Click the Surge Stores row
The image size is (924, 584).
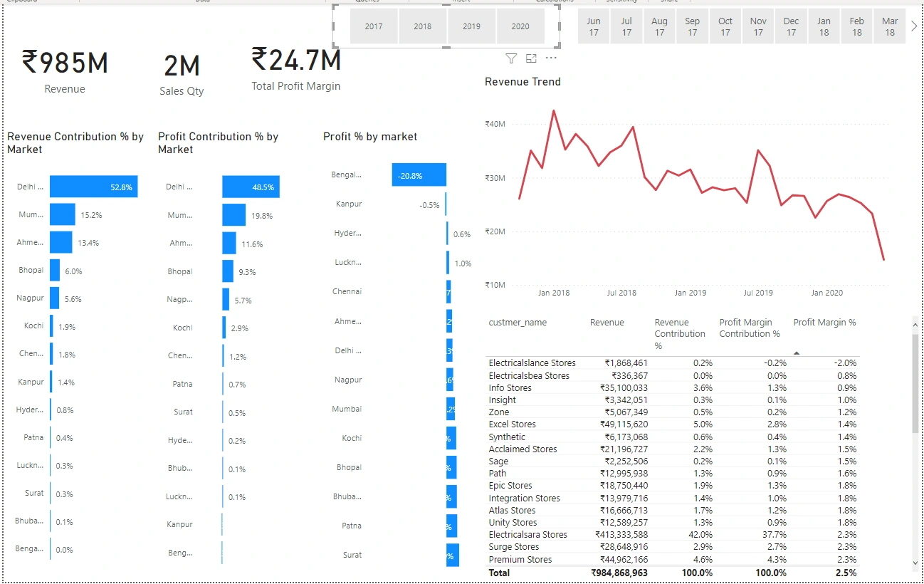[673, 546]
